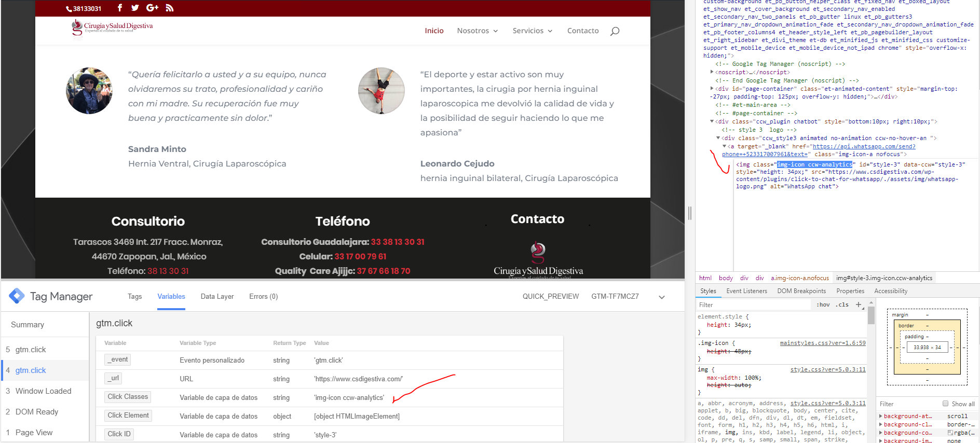Toggle the :hov element state button
980x443 pixels.
click(823, 304)
